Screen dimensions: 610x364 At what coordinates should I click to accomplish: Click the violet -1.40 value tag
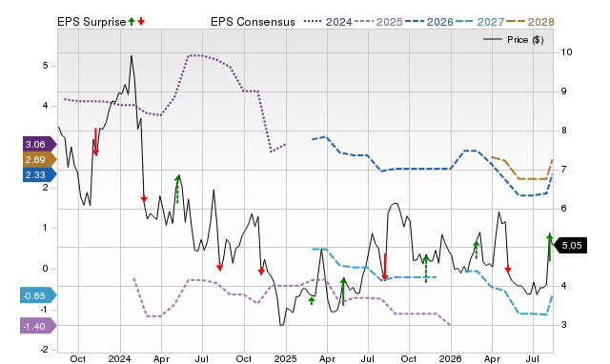(x=38, y=326)
